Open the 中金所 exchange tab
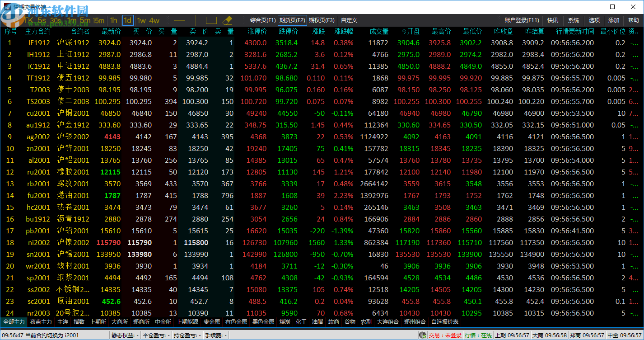Viewport: 644px width, 340px height. pyautogui.click(x=163, y=322)
